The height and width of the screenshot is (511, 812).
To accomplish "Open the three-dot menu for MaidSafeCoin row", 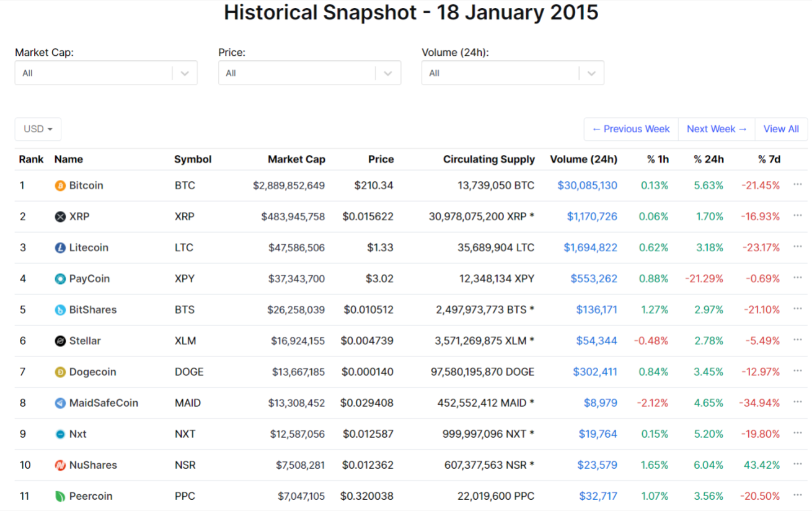I will click(798, 402).
